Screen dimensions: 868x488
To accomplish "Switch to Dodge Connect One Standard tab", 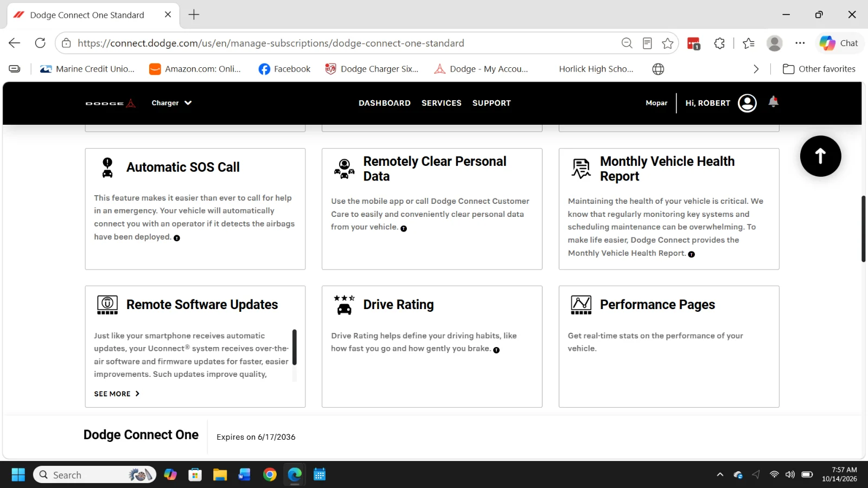I will pos(92,15).
